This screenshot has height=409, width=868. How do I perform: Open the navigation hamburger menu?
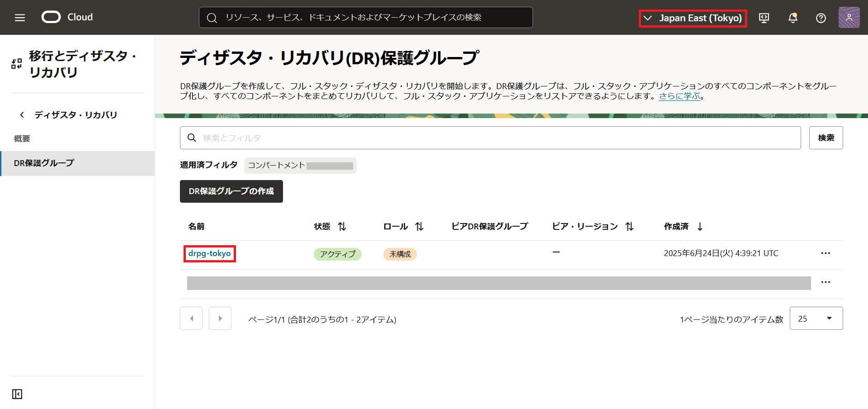[x=19, y=17]
